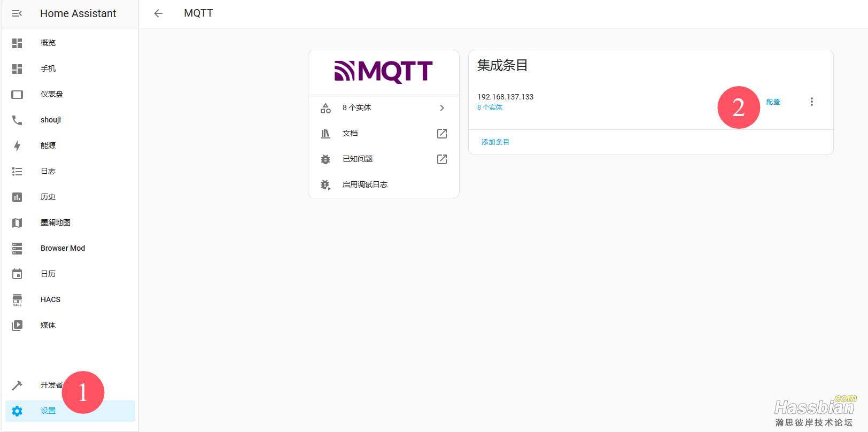This screenshot has width=868, height=432.
Task: Open shouji in the sidebar
Action: (x=70, y=120)
